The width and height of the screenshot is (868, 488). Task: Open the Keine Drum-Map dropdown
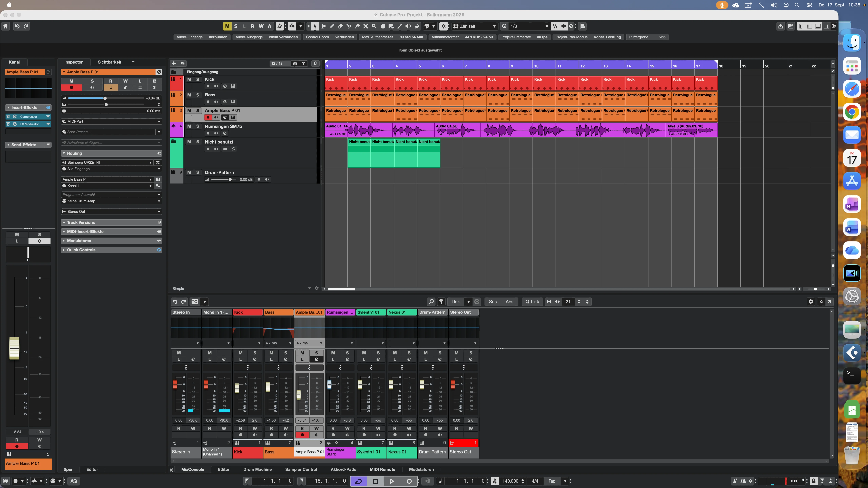coord(112,201)
